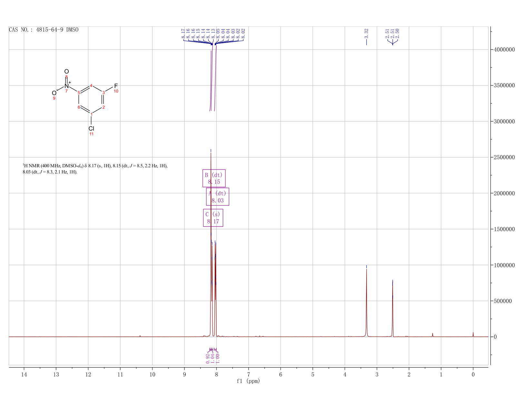Click the 1H NMR description text line
The height and width of the screenshot is (411, 532).
tap(95, 166)
